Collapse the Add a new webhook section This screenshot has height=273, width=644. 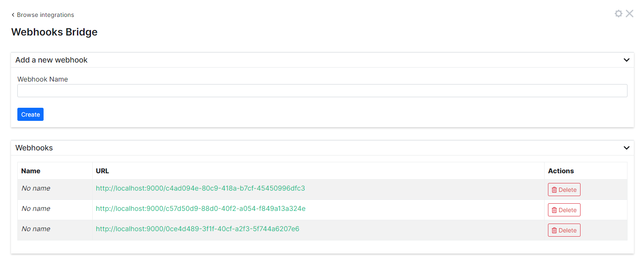coord(626,60)
